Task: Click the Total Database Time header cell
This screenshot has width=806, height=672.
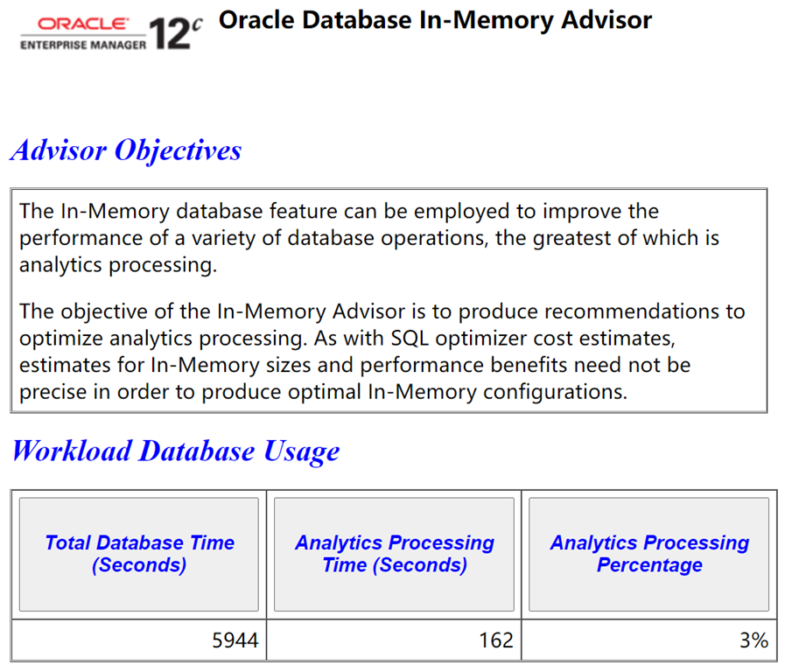Action: 139,555
